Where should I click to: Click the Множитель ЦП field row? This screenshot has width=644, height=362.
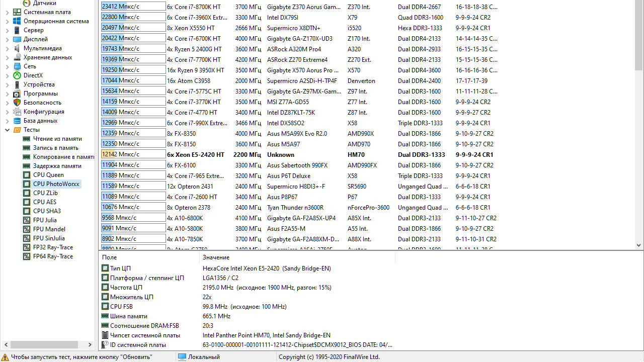(247, 297)
